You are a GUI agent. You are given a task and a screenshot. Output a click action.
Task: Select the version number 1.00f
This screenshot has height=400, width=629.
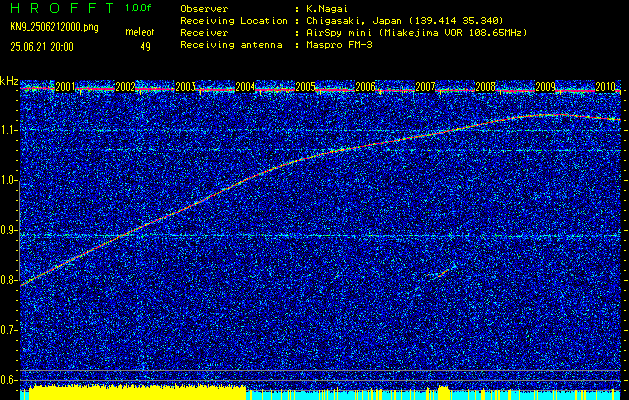(x=138, y=8)
